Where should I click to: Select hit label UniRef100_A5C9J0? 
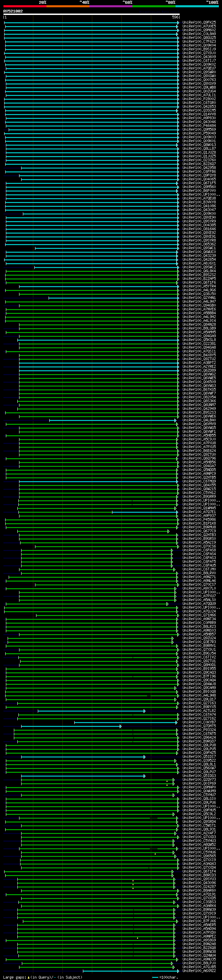(199, 439)
